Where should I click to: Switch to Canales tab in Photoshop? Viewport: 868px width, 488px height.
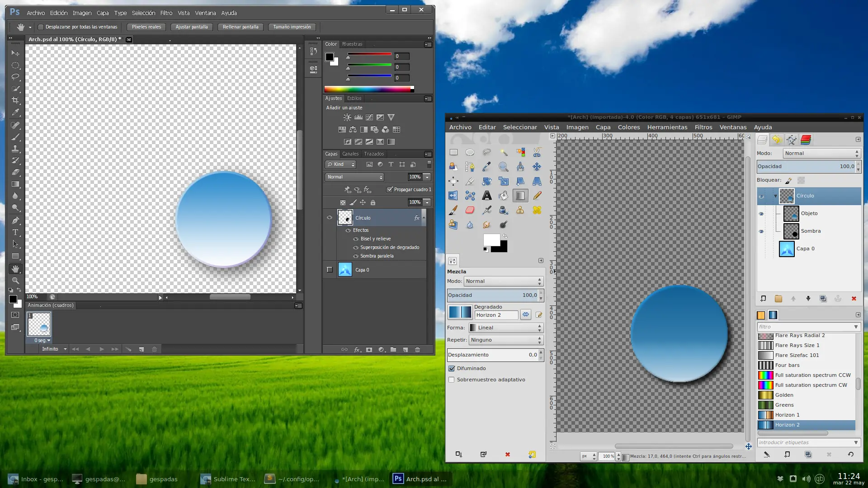coord(350,154)
